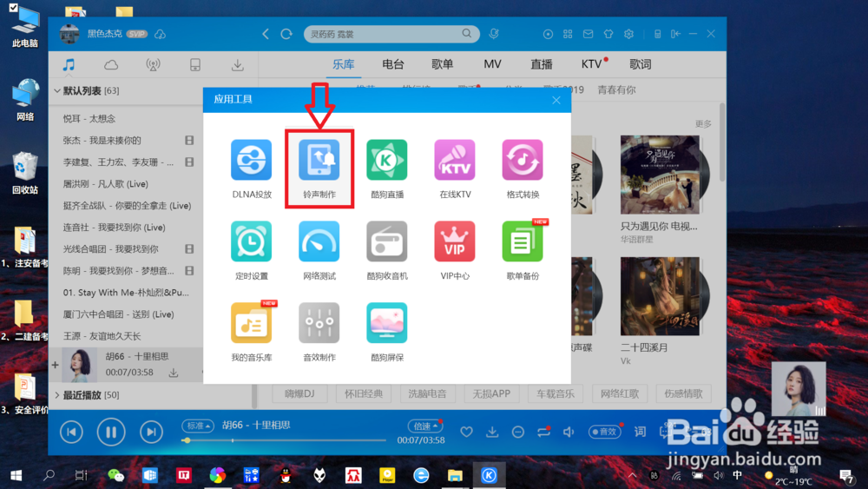
Task: Select the 电台 tab
Action: tap(393, 64)
